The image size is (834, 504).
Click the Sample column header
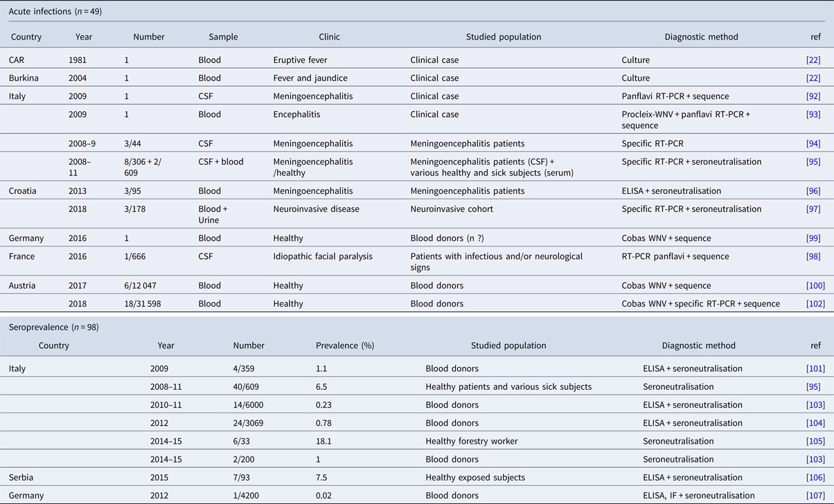tap(223, 37)
